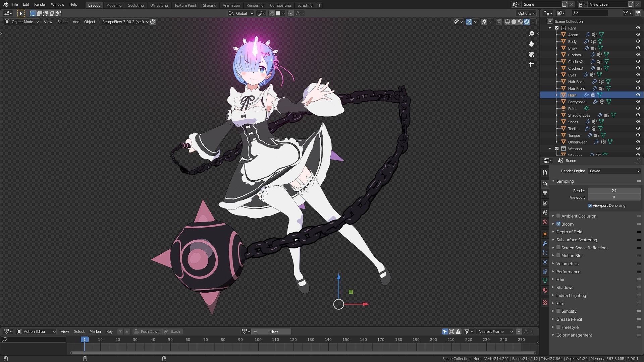The height and width of the screenshot is (362, 644).
Task: Toggle camera view with the camera gizmo
Action: pyautogui.click(x=531, y=54)
